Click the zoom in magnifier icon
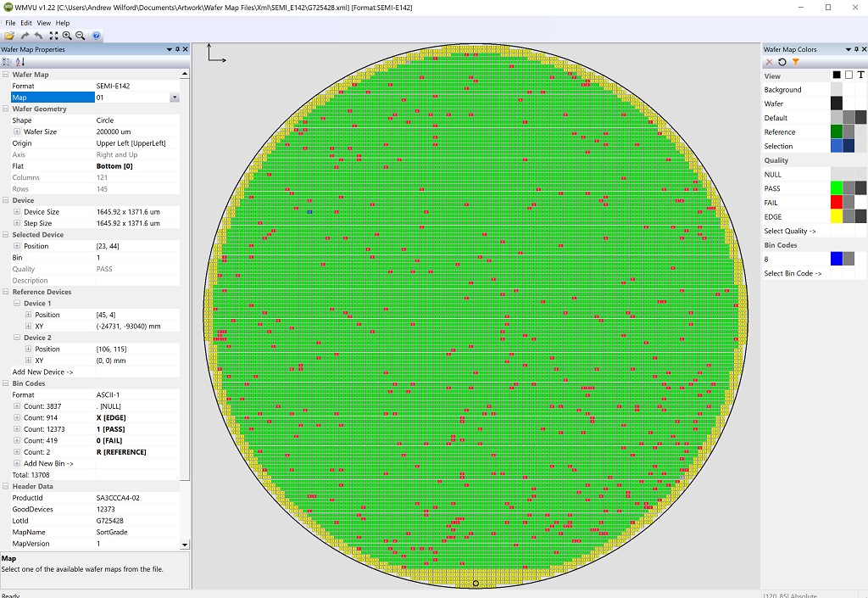Screen dimensions: 868x598 (x=67, y=36)
